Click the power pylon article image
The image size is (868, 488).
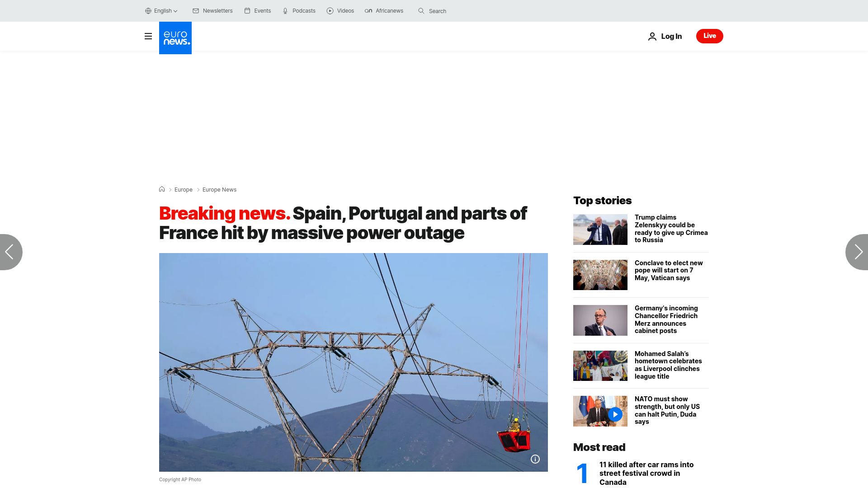pos(354,362)
